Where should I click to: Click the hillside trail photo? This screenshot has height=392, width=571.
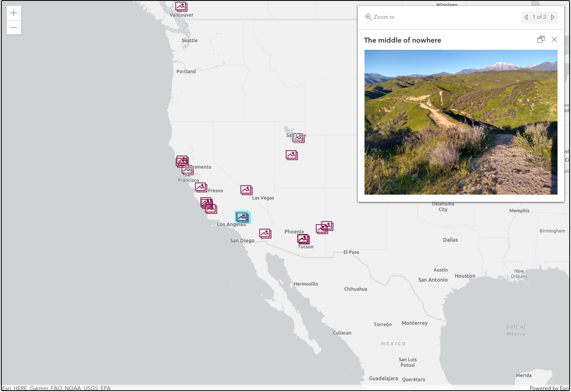(x=461, y=122)
